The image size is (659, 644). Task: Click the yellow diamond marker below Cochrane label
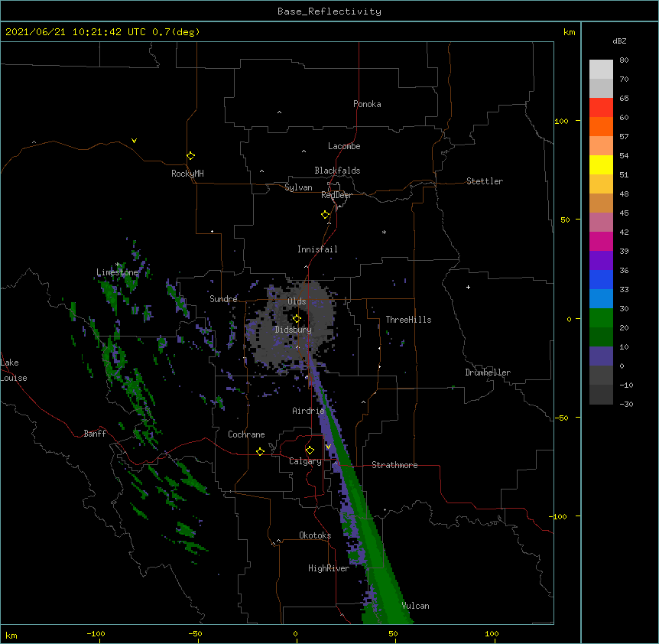tap(260, 451)
